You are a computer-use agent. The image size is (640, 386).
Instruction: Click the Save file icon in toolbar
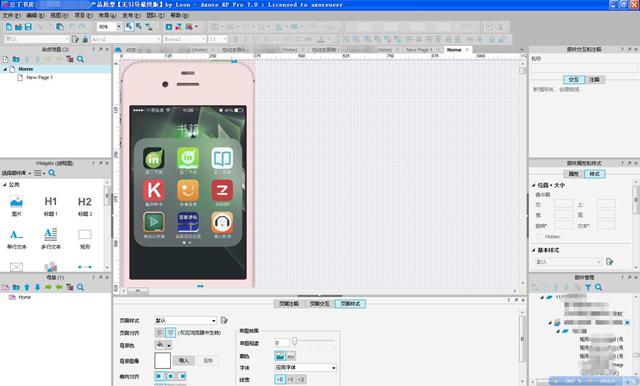28,27
